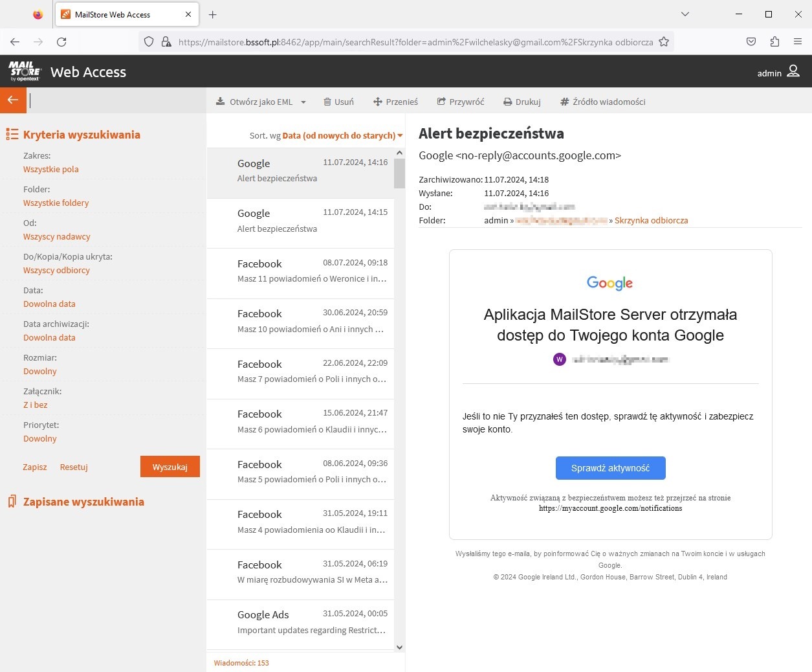This screenshot has height=672, width=812.
Task: Change Rozmiar filter value Dowolny
Action: (40, 371)
